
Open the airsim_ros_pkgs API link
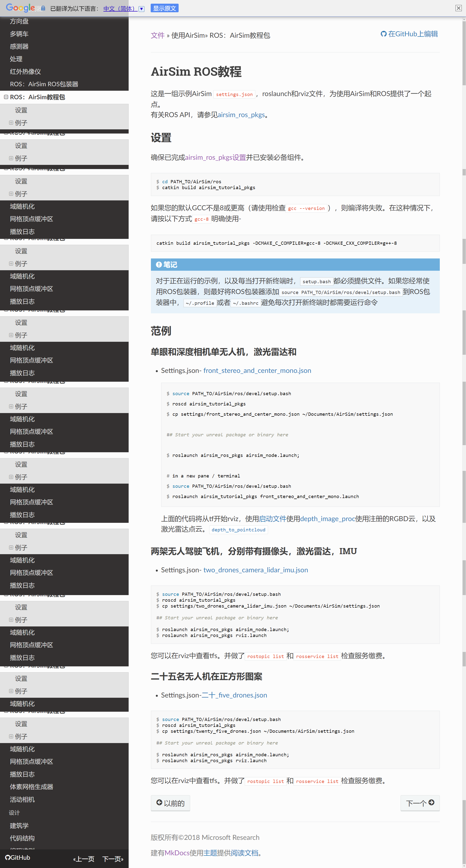(x=241, y=115)
